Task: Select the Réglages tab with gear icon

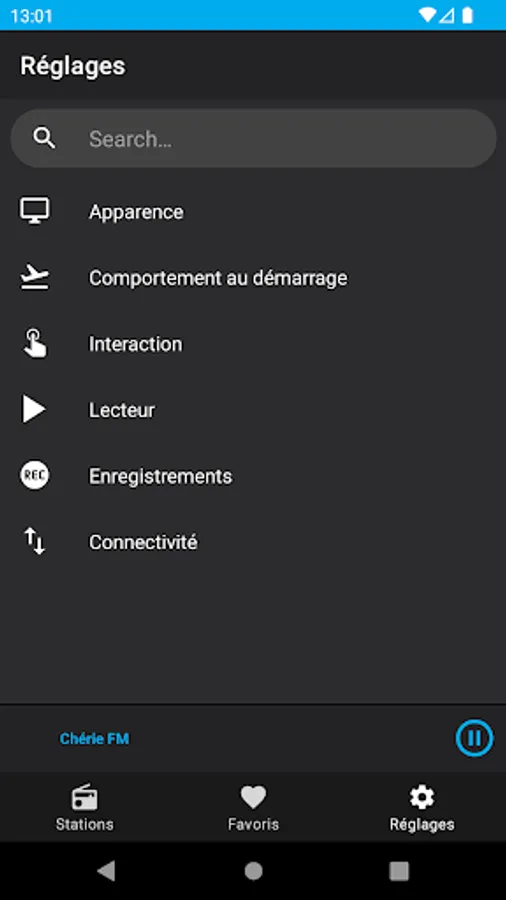Action: click(x=422, y=808)
